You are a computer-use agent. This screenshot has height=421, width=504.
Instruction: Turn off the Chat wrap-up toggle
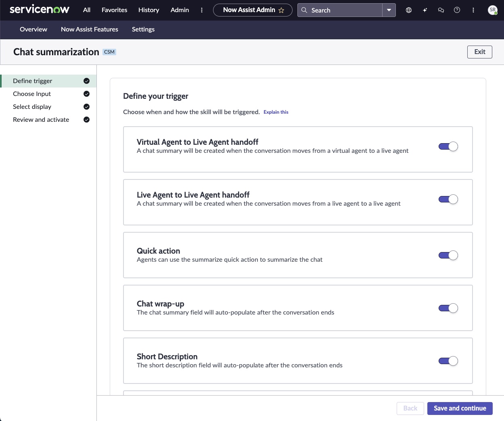[x=448, y=308]
